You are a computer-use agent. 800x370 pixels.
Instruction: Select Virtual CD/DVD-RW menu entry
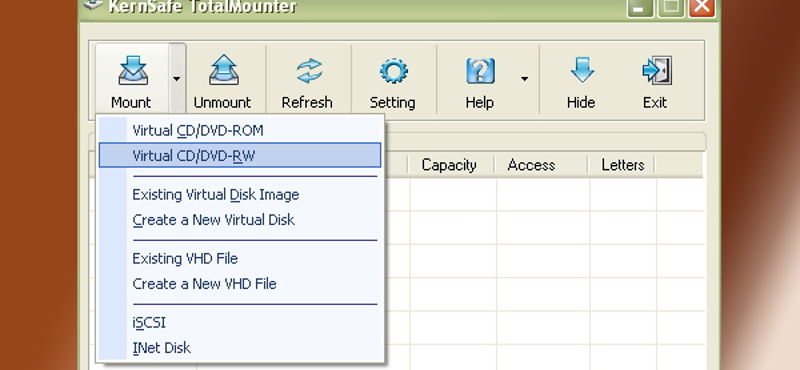click(240, 155)
